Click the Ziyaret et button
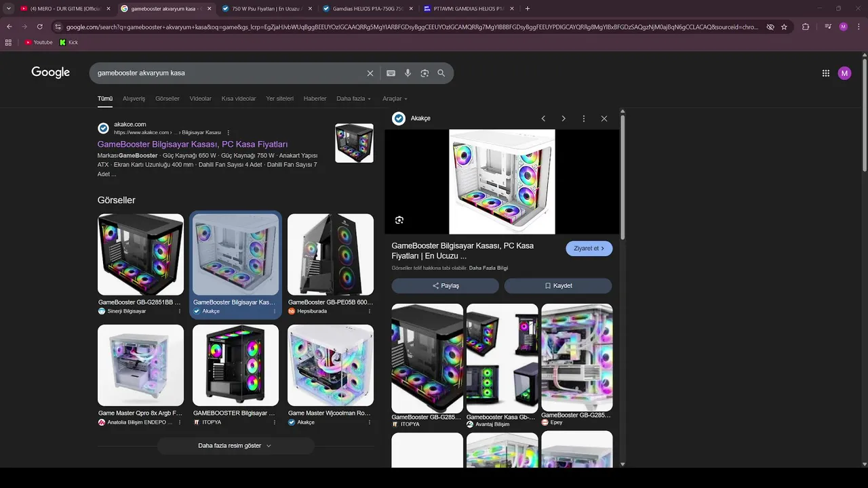 [589, 248]
